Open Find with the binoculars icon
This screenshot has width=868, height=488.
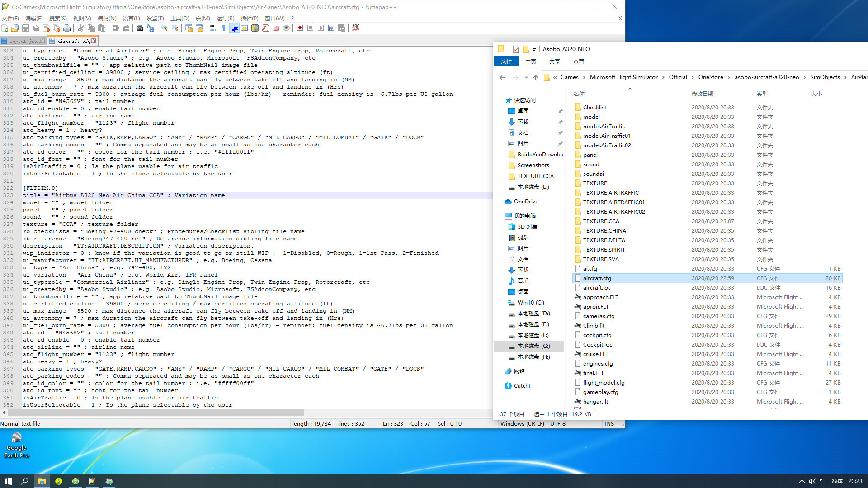click(x=140, y=28)
